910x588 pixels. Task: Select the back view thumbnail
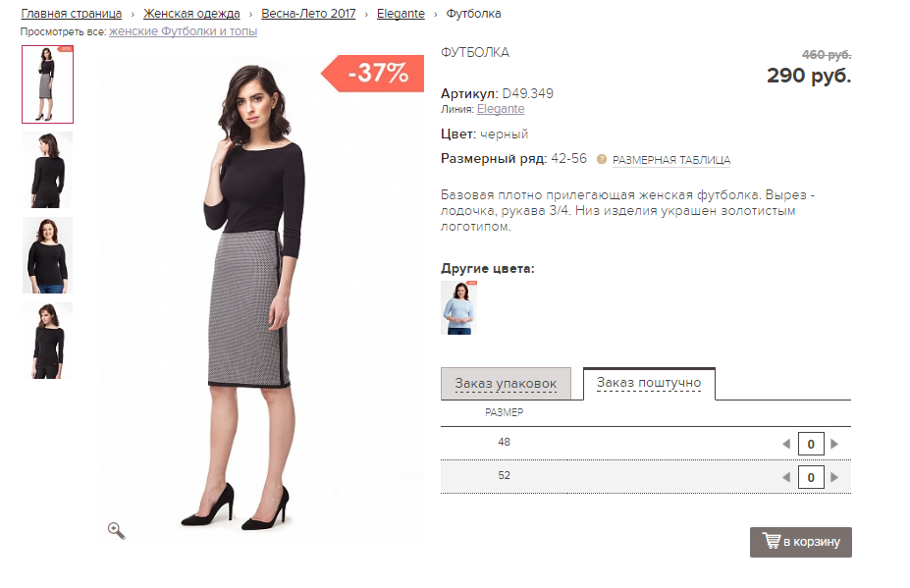(x=47, y=170)
